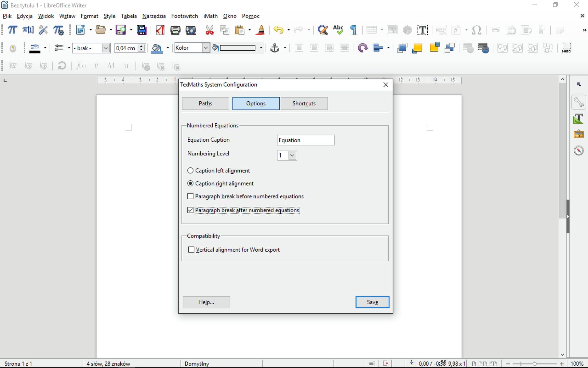This screenshot has height=368, width=588.
Task: Open the fill color dropdown arrow
Action: coord(261,48)
